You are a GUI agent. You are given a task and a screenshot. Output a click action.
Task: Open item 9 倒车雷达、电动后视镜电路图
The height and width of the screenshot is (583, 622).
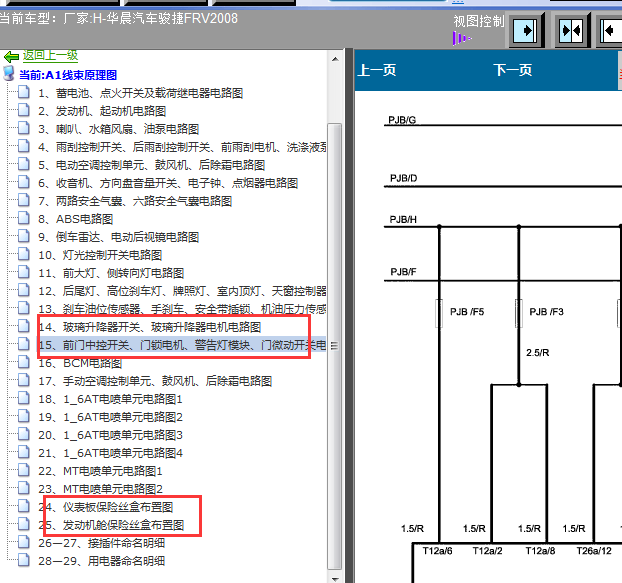(119, 237)
